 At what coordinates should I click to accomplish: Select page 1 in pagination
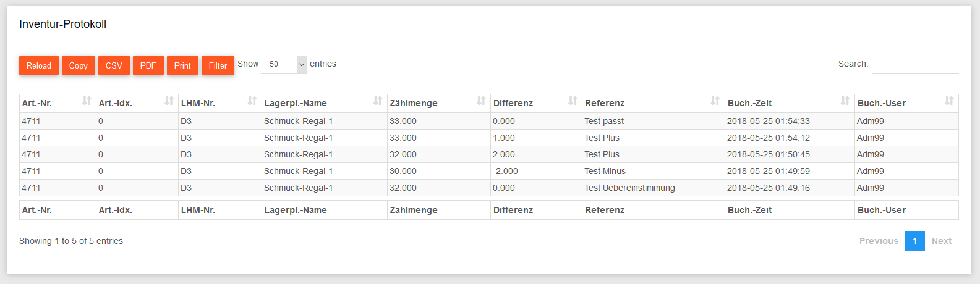(x=915, y=241)
